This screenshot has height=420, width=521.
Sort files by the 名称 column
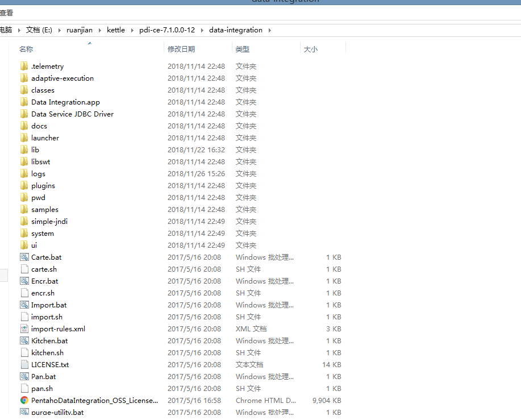pos(26,49)
